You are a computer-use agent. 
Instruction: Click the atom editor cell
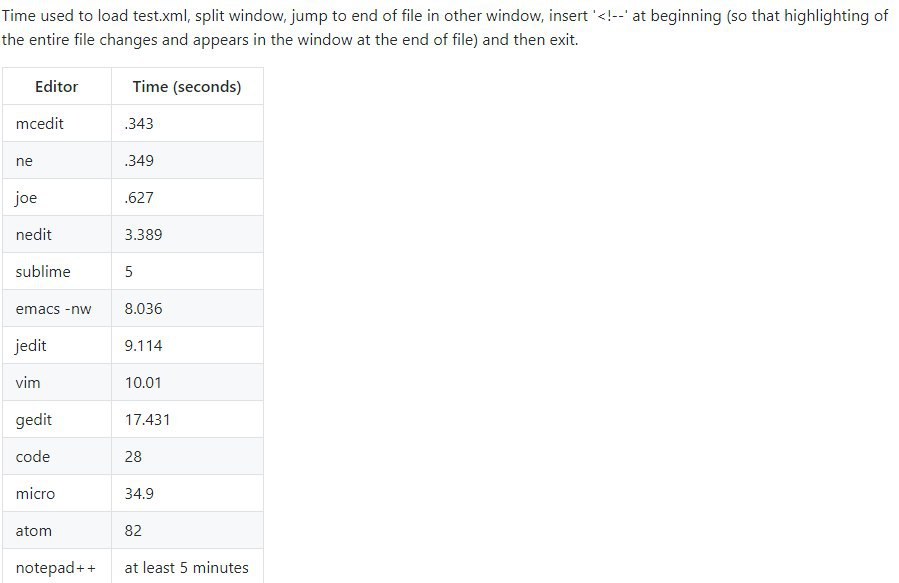click(x=57, y=530)
